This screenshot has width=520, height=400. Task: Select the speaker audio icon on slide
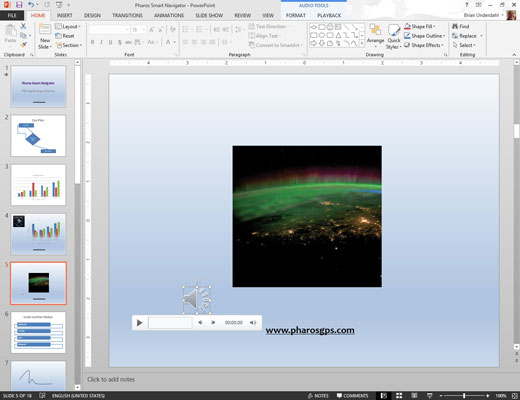tap(197, 300)
